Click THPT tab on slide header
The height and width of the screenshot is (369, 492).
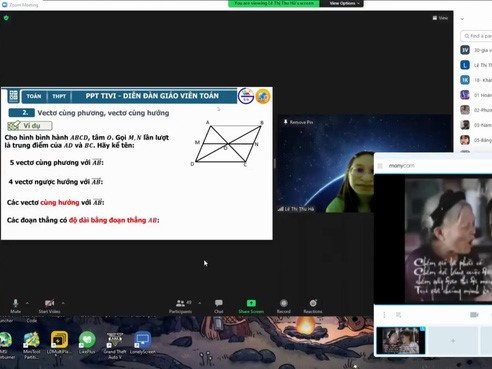click(59, 96)
